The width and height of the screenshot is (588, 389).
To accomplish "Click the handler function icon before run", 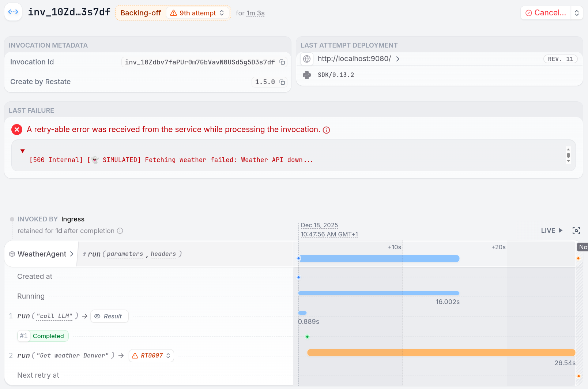I will tap(84, 254).
